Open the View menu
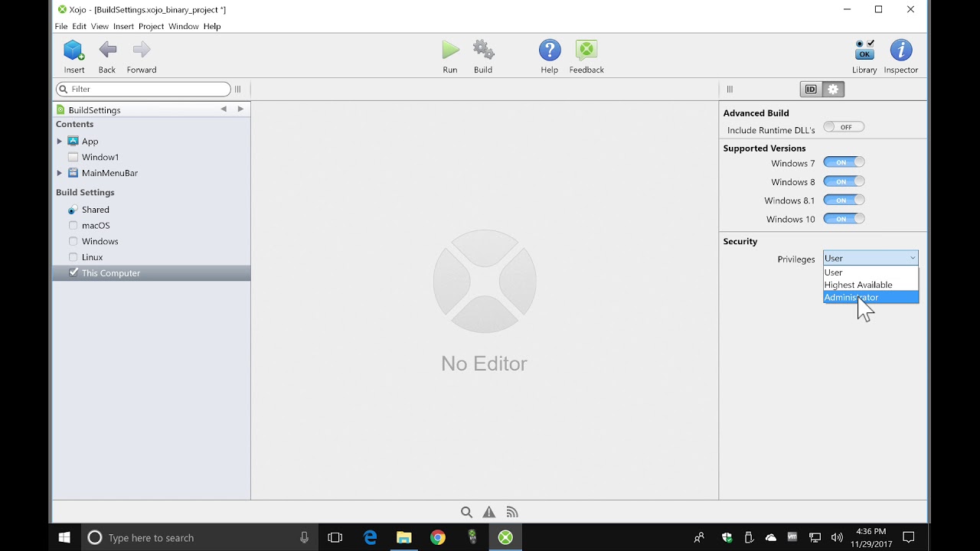Image resolution: width=980 pixels, height=551 pixels. (x=100, y=26)
